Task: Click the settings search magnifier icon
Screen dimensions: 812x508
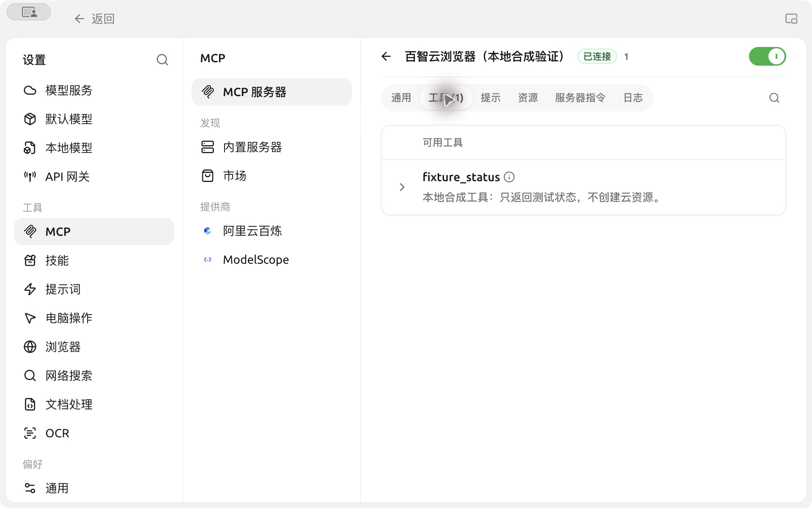Action: (x=162, y=60)
